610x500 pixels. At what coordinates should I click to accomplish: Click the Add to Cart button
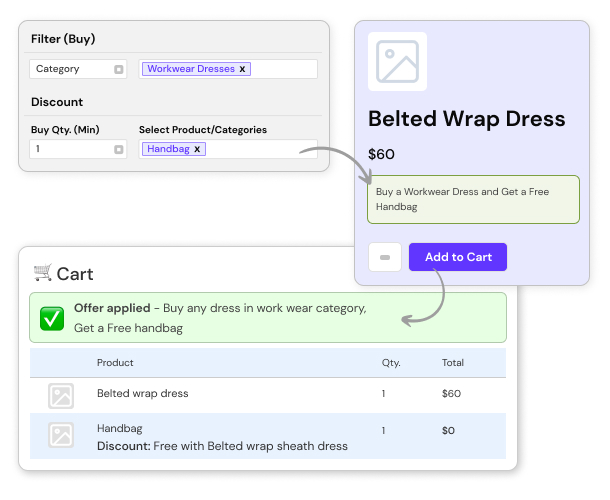tap(457, 257)
